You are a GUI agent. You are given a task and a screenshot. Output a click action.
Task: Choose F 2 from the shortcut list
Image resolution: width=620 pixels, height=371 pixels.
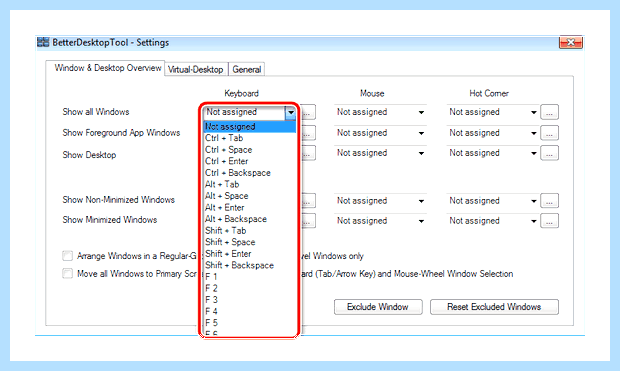click(x=250, y=288)
